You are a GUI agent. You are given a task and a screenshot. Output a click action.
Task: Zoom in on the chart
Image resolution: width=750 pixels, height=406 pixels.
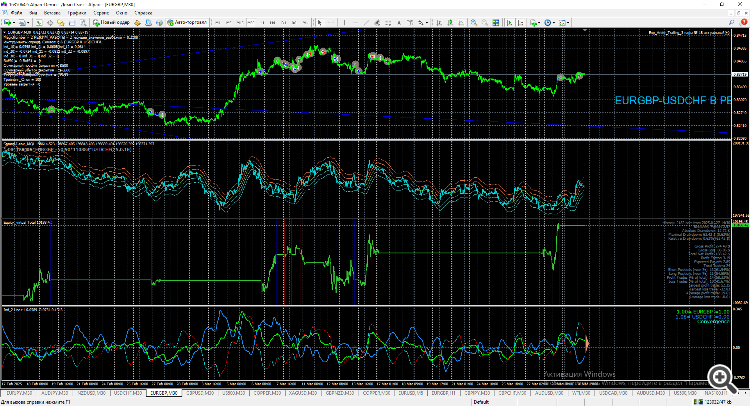(x=474, y=22)
